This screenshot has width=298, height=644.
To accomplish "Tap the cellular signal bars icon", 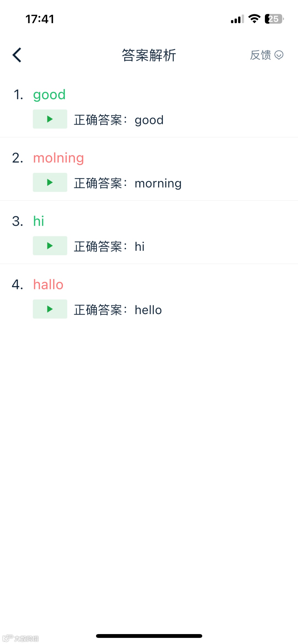I will [x=237, y=19].
